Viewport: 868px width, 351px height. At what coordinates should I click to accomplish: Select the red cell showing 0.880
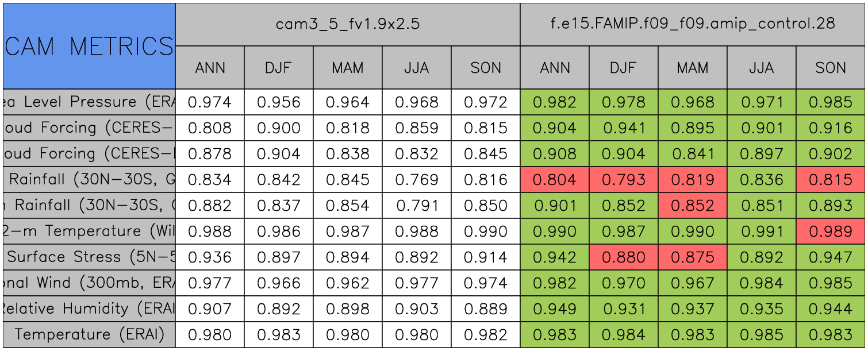click(624, 257)
